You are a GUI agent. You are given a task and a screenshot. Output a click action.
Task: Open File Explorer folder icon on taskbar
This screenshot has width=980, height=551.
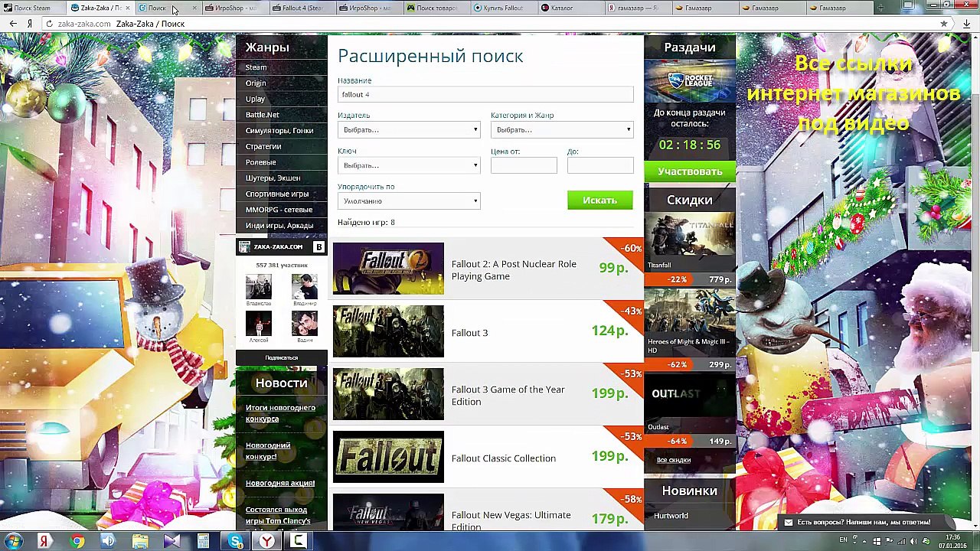point(140,542)
